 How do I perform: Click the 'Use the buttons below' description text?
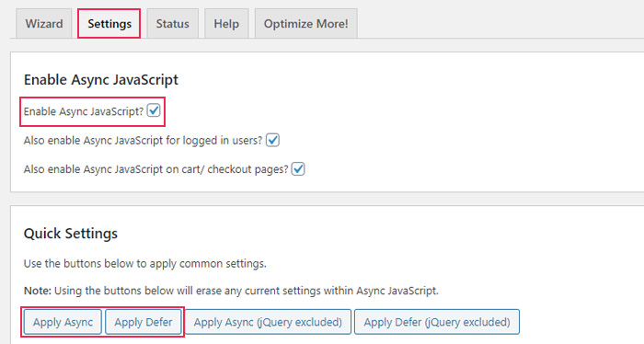(145, 264)
